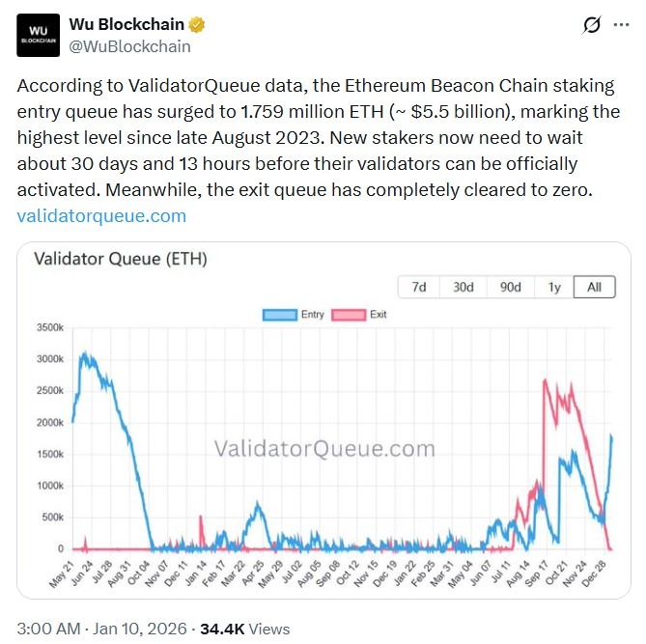
Task: Switch chart to 30d range
Action: pos(463,287)
